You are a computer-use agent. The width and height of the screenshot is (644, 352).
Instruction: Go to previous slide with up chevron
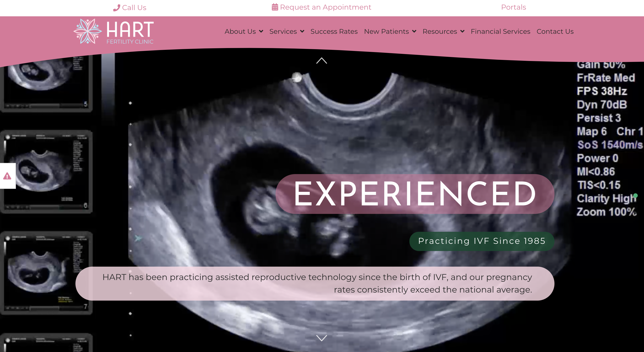coord(321,61)
